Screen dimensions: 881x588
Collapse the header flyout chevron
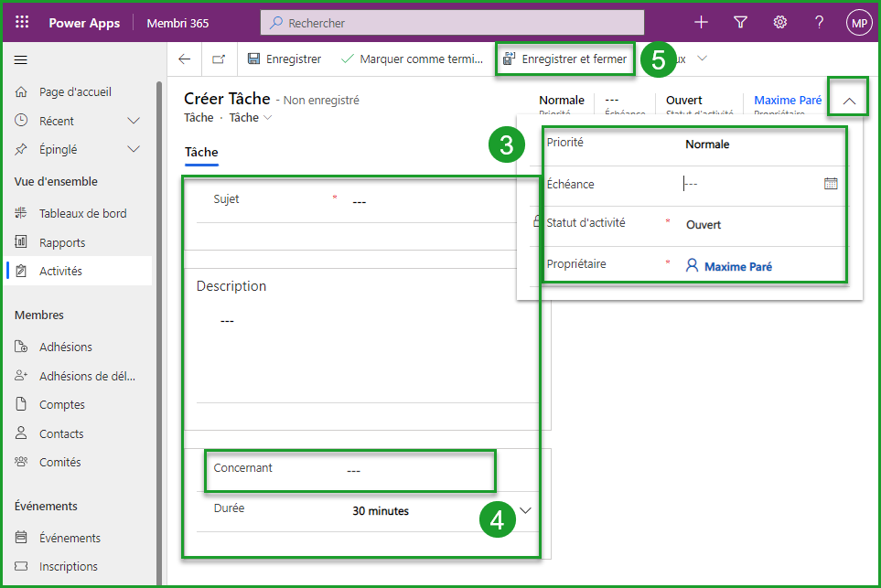coord(849,102)
